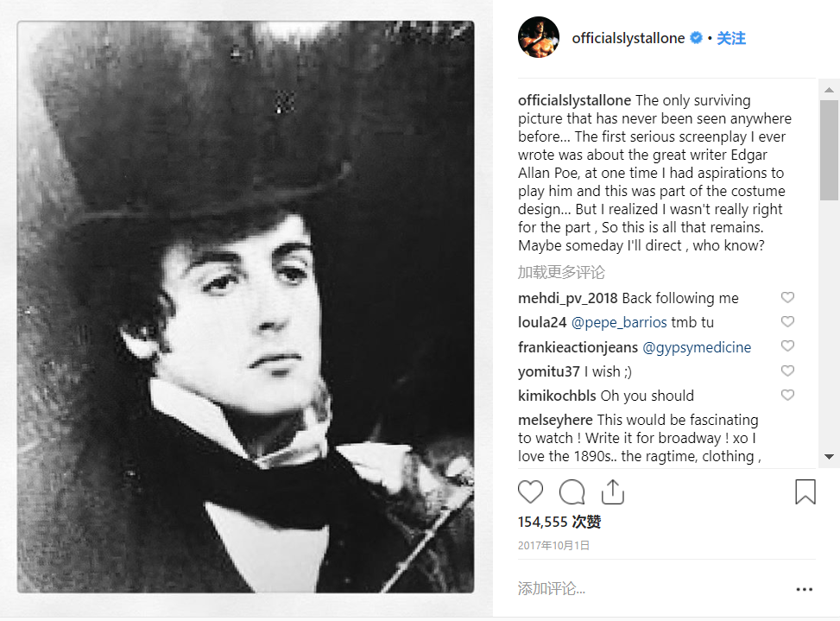Open the @gypsymedicine mention link
The image size is (840, 621).
pos(697,347)
